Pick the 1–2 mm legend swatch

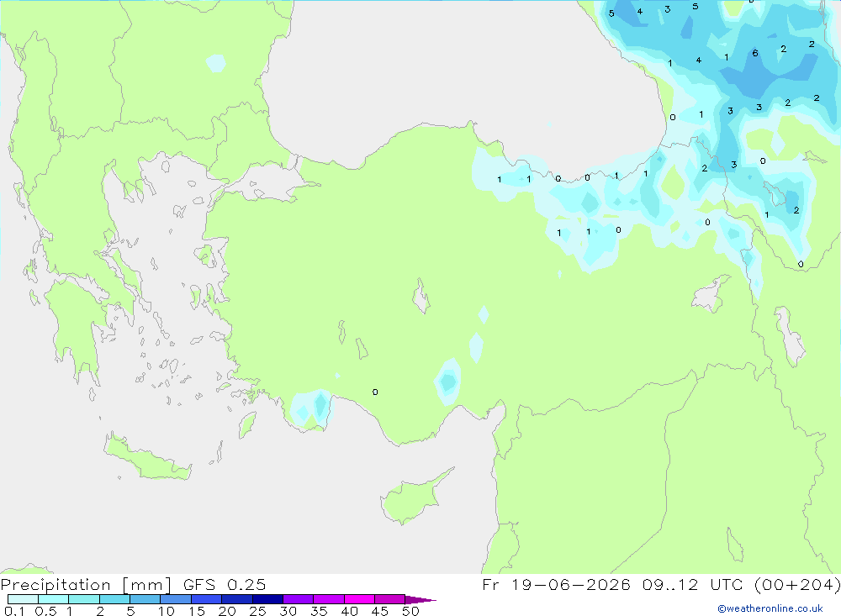point(84,599)
